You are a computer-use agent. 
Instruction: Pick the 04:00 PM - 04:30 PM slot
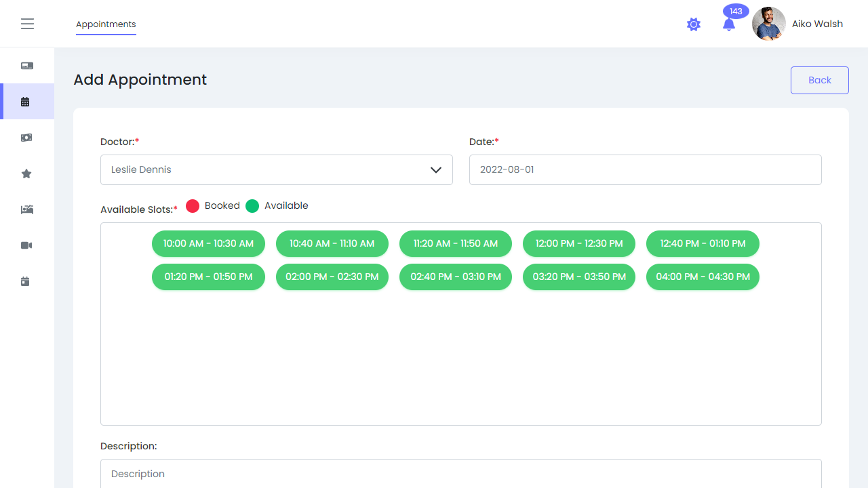pos(703,277)
